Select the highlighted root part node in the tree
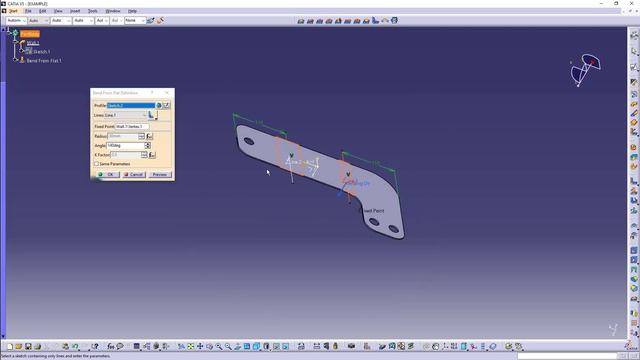This screenshot has width=640, height=360. tap(30, 34)
